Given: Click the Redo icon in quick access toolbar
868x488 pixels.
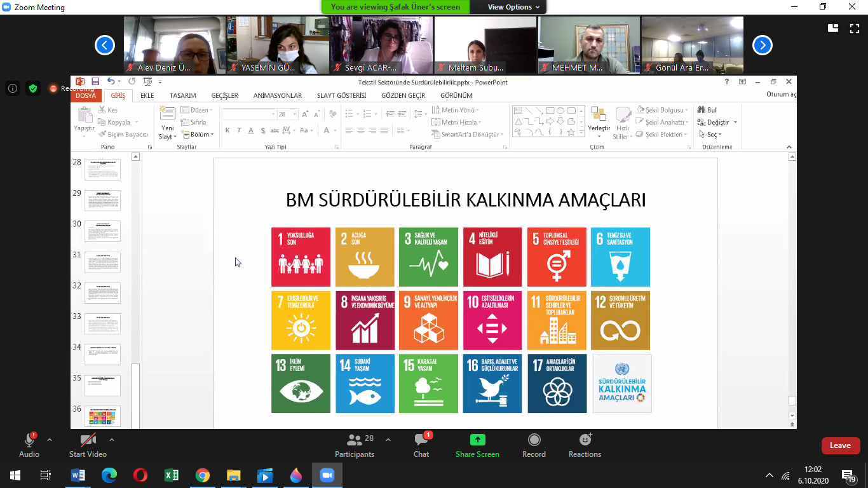Looking at the screenshot, I should 132,81.
